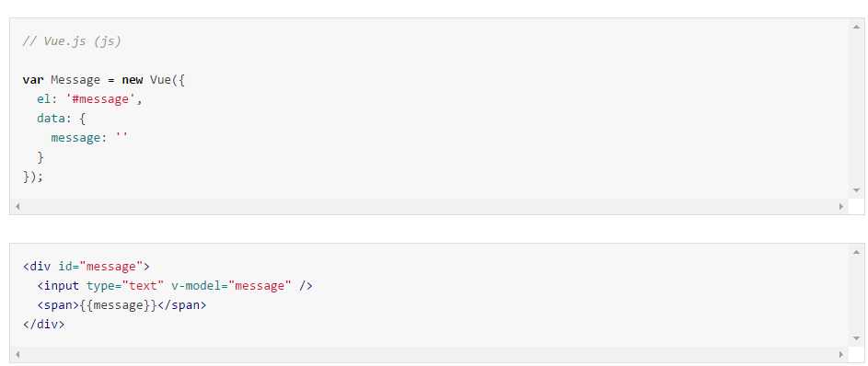Click the right arrow of the Vue.js block horizontal scrollbar

(x=841, y=206)
